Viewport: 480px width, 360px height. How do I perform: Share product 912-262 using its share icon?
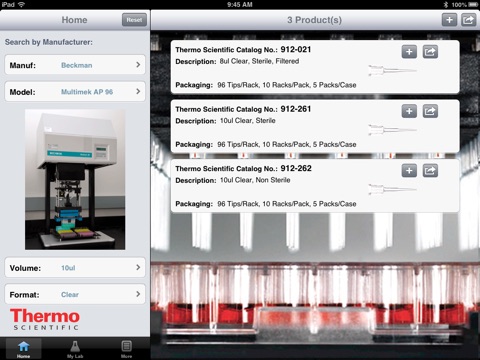tap(430, 171)
